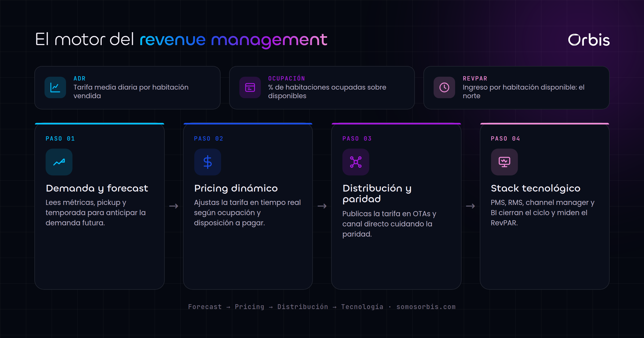Click the 'PASO 01' label
Screen dimensions: 644x338
point(60,138)
